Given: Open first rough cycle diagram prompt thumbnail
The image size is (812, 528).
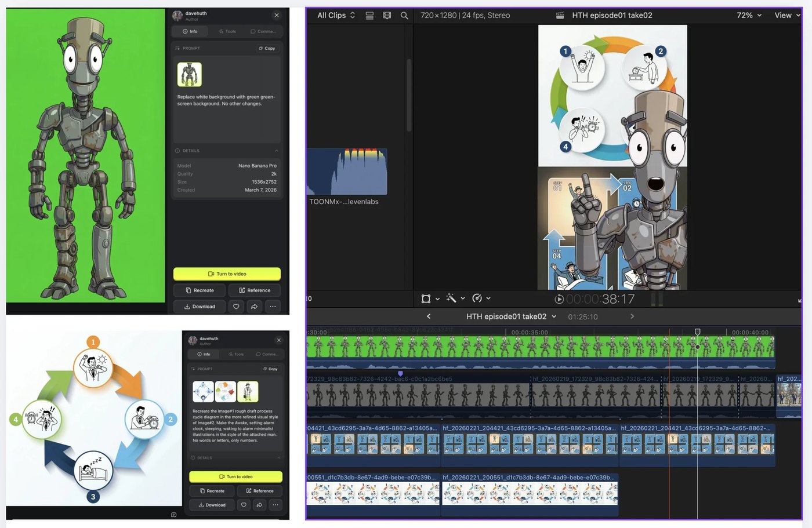Looking at the screenshot, I should (x=203, y=392).
